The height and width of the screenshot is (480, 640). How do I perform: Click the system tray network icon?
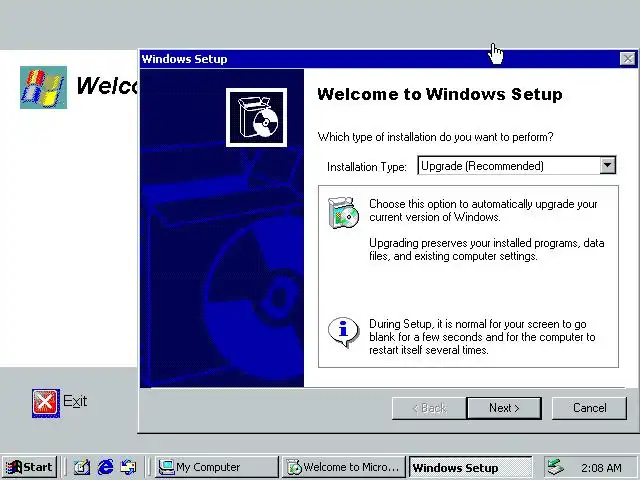556,467
